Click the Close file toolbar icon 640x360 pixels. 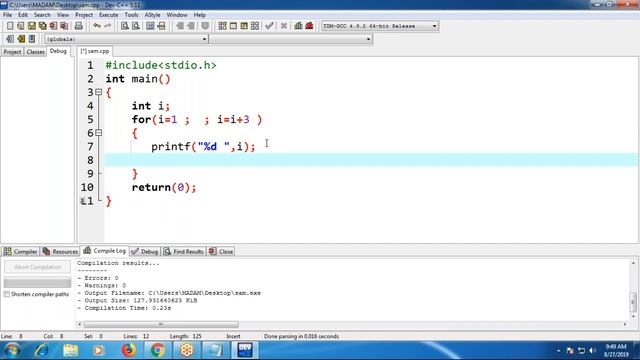[53, 26]
